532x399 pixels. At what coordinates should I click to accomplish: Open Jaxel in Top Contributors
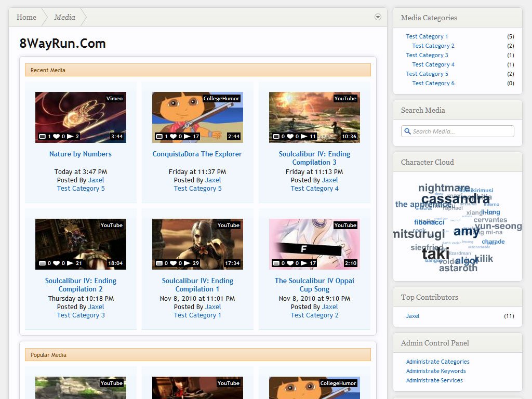413,316
